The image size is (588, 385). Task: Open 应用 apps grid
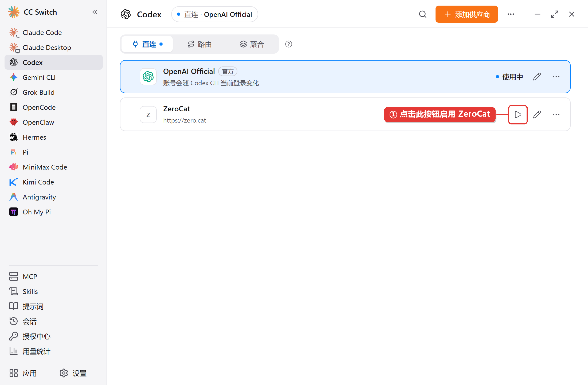click(x=23, y=373)
